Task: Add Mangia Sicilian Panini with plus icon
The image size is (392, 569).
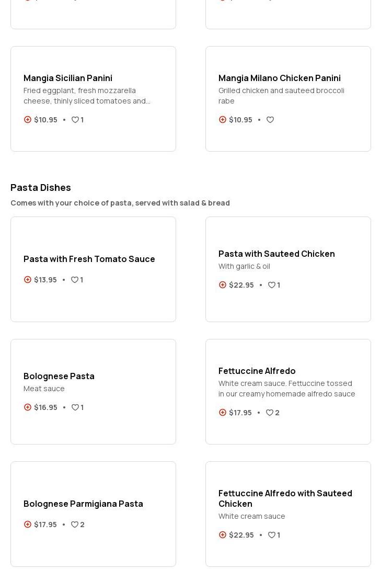Action: pyautogui.click(x=28, y=120)
